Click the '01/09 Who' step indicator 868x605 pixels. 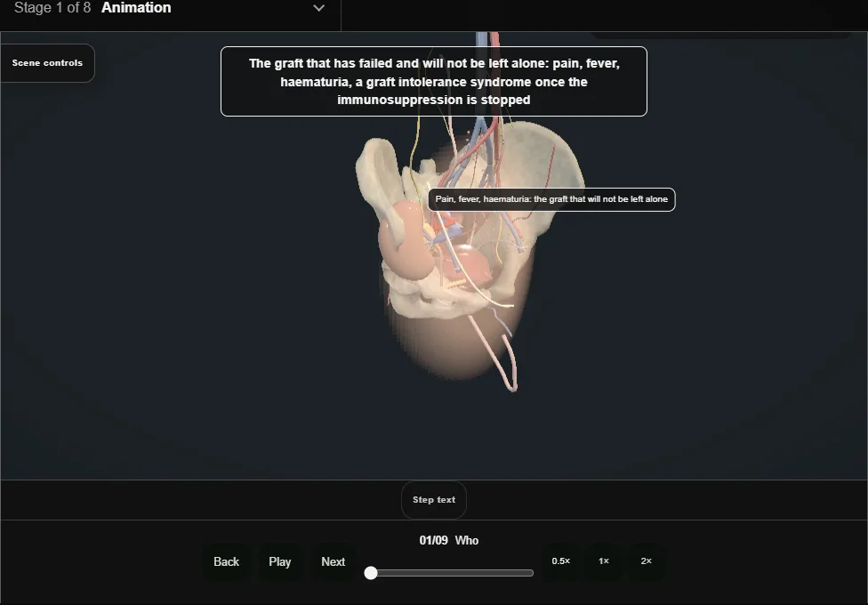click(449, 541)
